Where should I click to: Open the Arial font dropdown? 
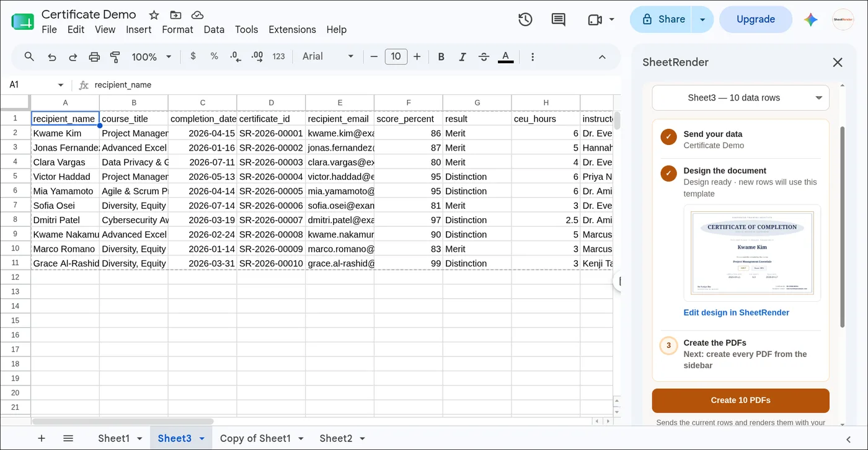pyautogui.click(x=328, y=56)
